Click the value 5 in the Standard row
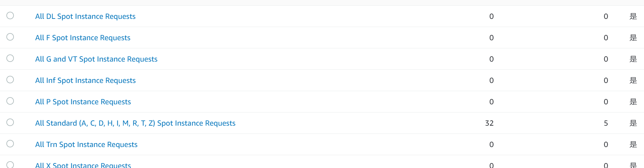 coord(606,123)
